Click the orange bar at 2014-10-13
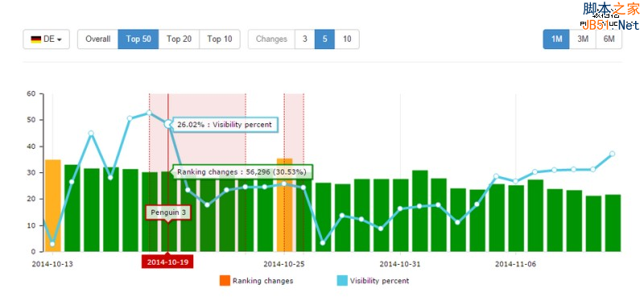Image resolution: width=644 pixels, height=305 pixels. (x=53, y=206)
